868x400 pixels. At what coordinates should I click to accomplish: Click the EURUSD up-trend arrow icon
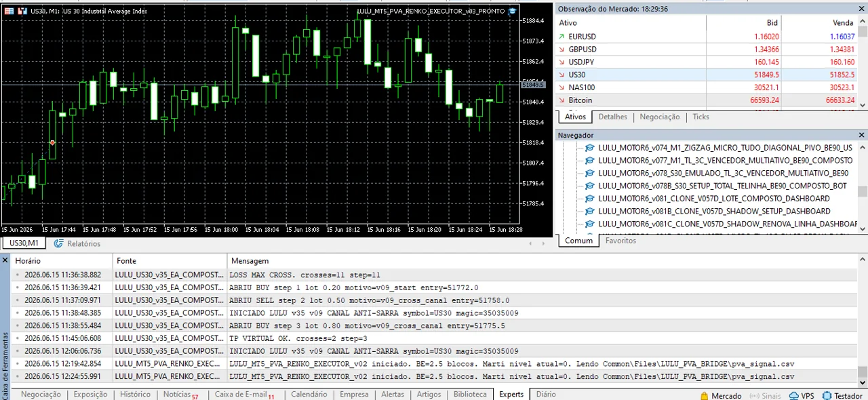coord(561,37)
